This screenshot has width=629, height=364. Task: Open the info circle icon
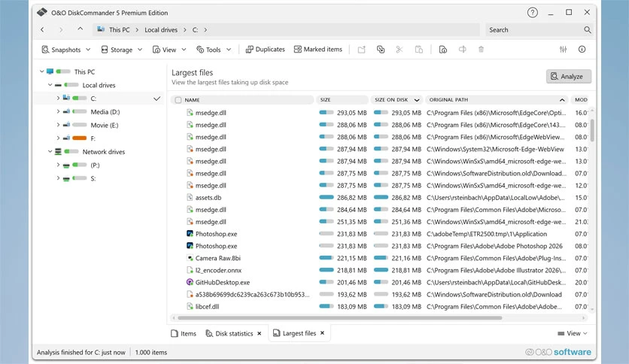(582, 50)
